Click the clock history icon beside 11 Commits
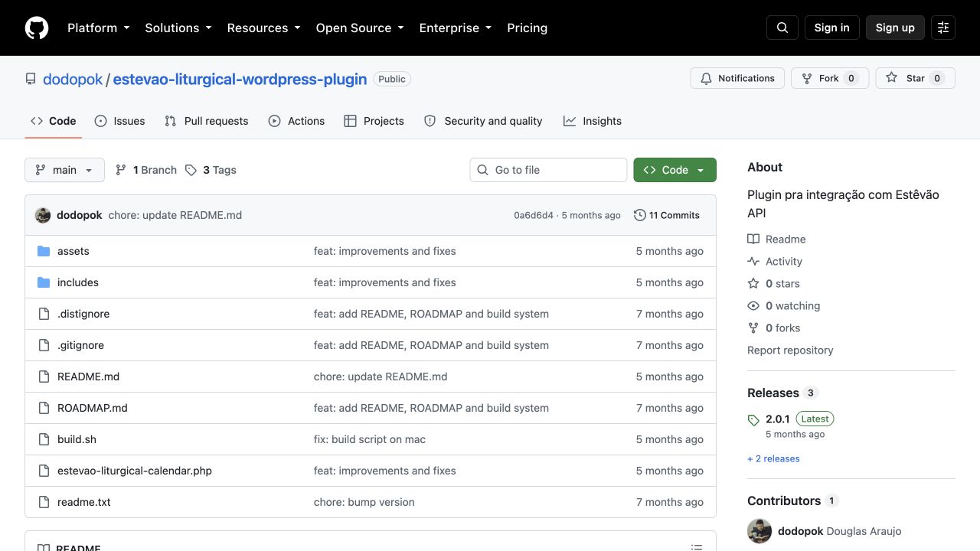 click(640, 215)
